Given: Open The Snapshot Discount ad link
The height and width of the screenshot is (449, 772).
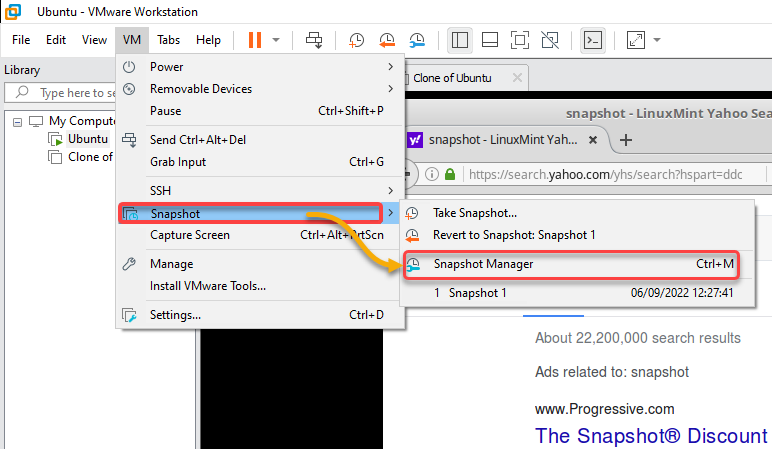Looking at the screenshot, I should (x=651, y=436).
